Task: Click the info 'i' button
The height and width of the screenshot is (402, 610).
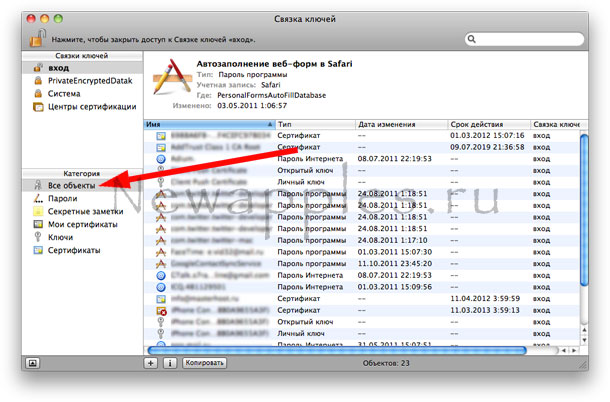Action: pyautogui.click(x=169, y=363)
